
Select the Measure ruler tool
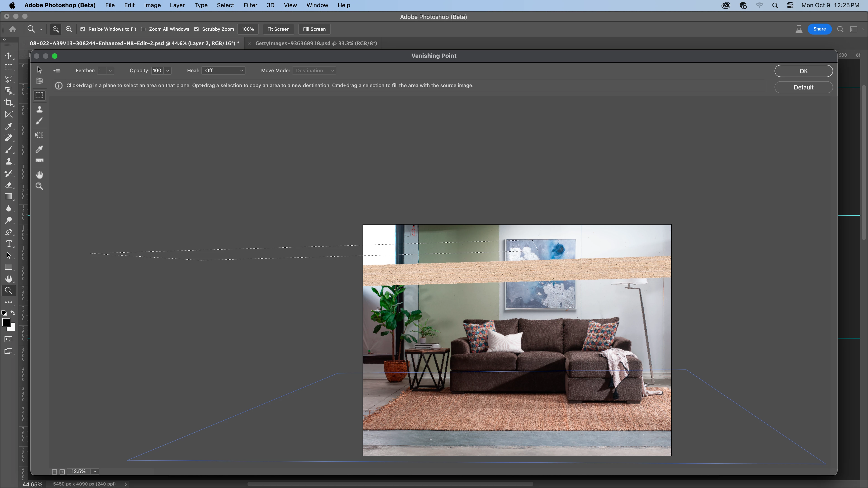[39, 161]
